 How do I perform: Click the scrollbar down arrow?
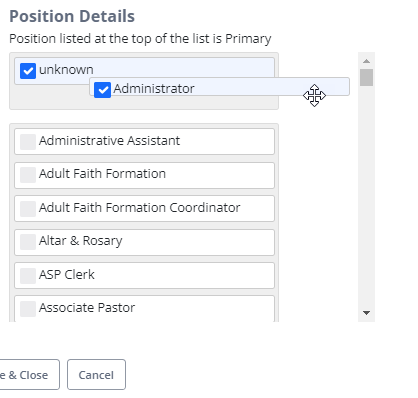[366, 313]
